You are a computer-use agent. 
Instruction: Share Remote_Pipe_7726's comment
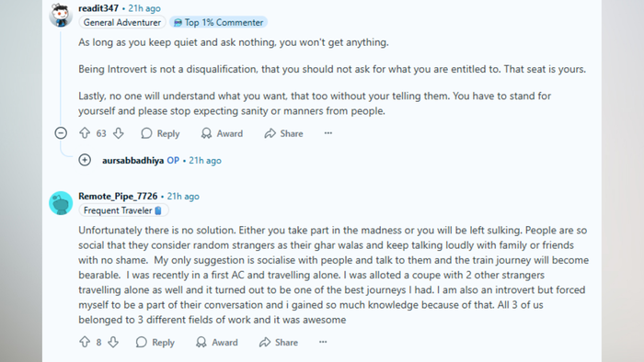tap(279, 342)
